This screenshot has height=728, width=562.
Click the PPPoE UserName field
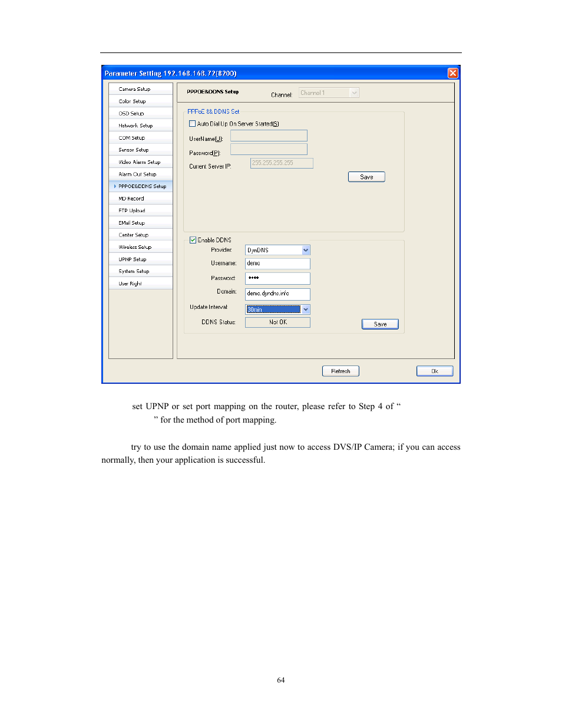click(269, 136)
